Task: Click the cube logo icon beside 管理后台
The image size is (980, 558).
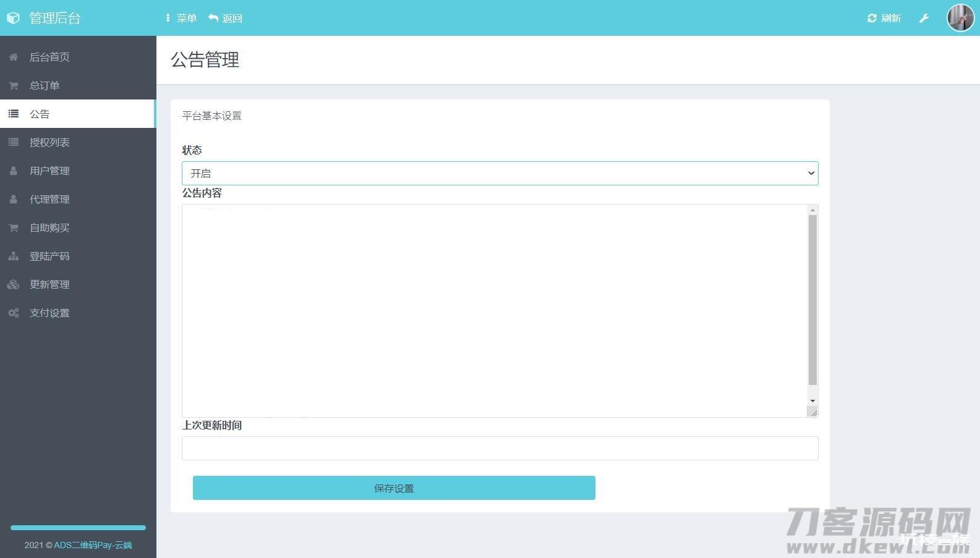Action: pos(13,18)
